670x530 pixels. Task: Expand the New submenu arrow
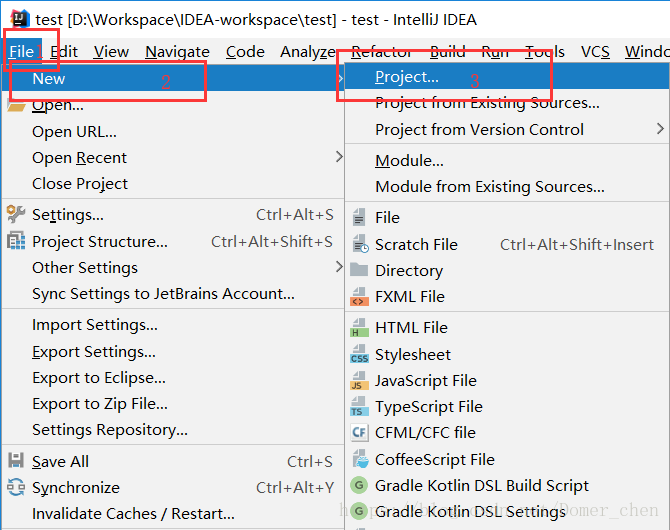pyautogui.click(x=340, y=78)
